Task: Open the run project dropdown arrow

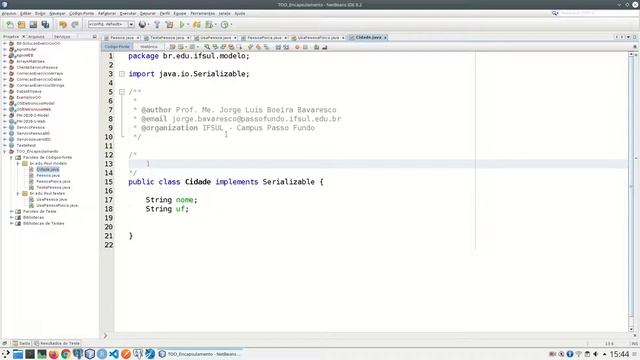Action: [188, 24]
